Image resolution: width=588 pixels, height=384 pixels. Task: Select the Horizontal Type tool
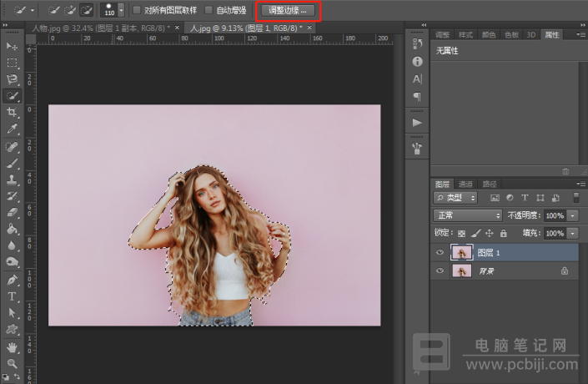12,296
